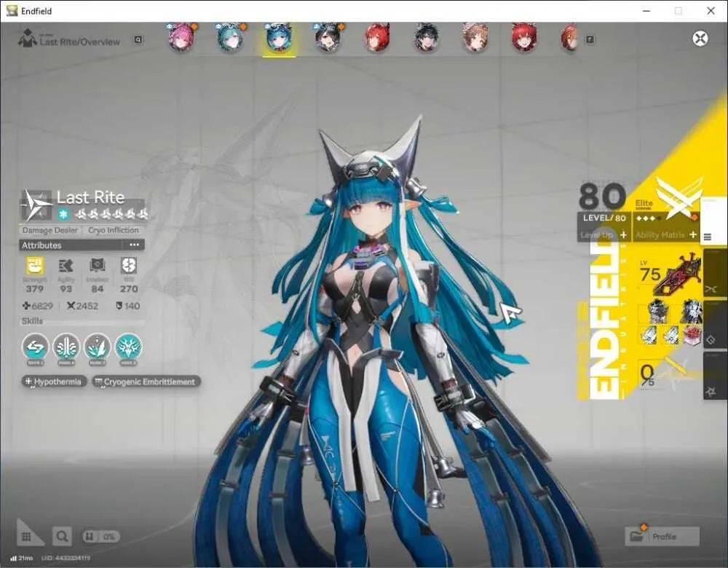The height and width of the screenshot is (568, 728).
Task: Click the operator roster icon beside Last Rite/Overview
Action: point(27,38)
